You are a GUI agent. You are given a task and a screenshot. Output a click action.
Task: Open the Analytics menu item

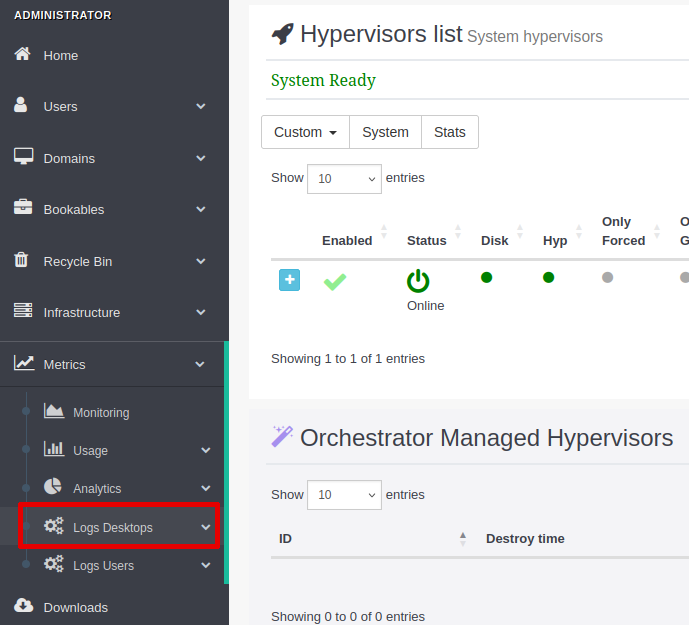tap(97, 488)
